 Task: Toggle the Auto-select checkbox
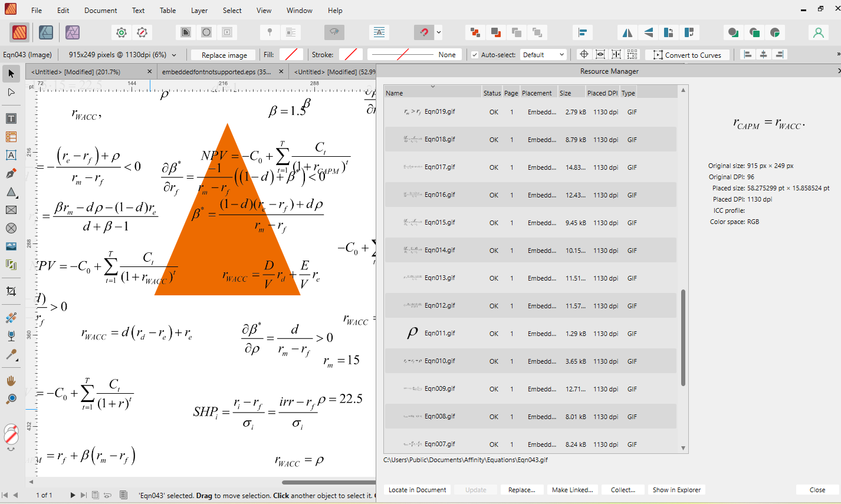click(x=475, y=55)
